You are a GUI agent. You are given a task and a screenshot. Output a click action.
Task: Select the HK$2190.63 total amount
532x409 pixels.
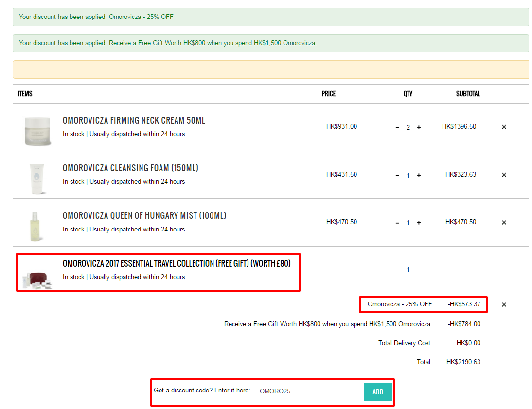pos(463,362)
